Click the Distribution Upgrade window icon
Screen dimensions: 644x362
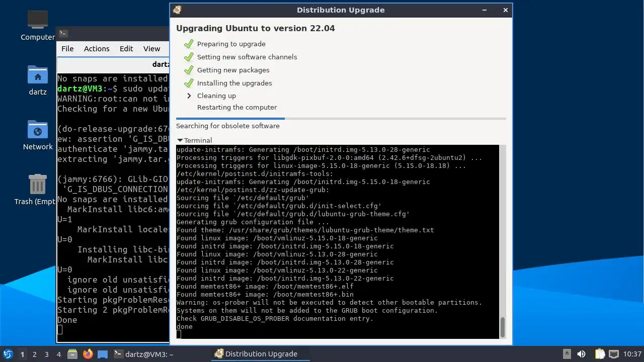click(177, 10)
